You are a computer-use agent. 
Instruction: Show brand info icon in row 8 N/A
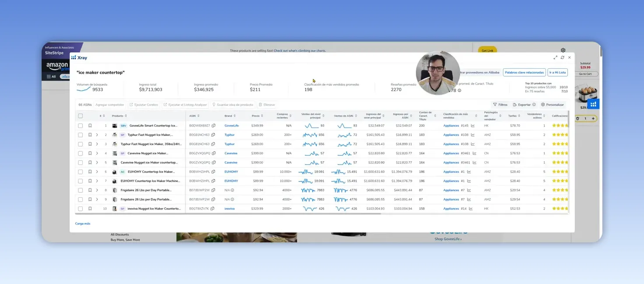point(232,190)
